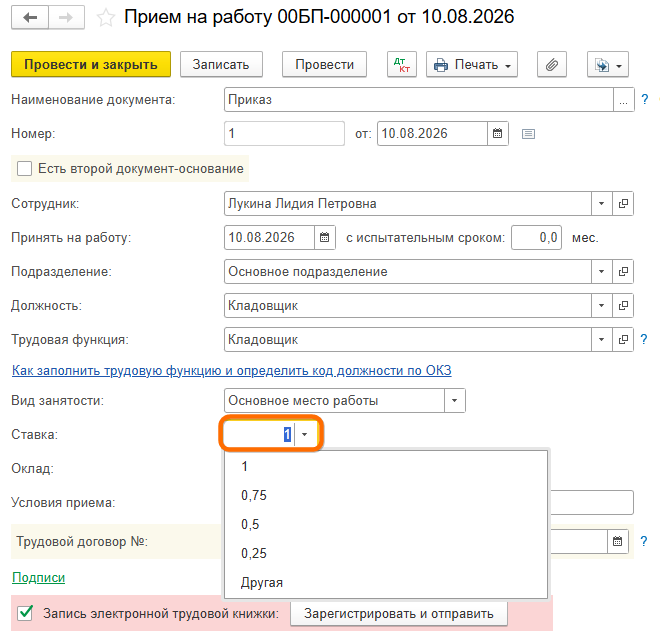
Task: Open calendar picker for document date
Action: point(498,133)
